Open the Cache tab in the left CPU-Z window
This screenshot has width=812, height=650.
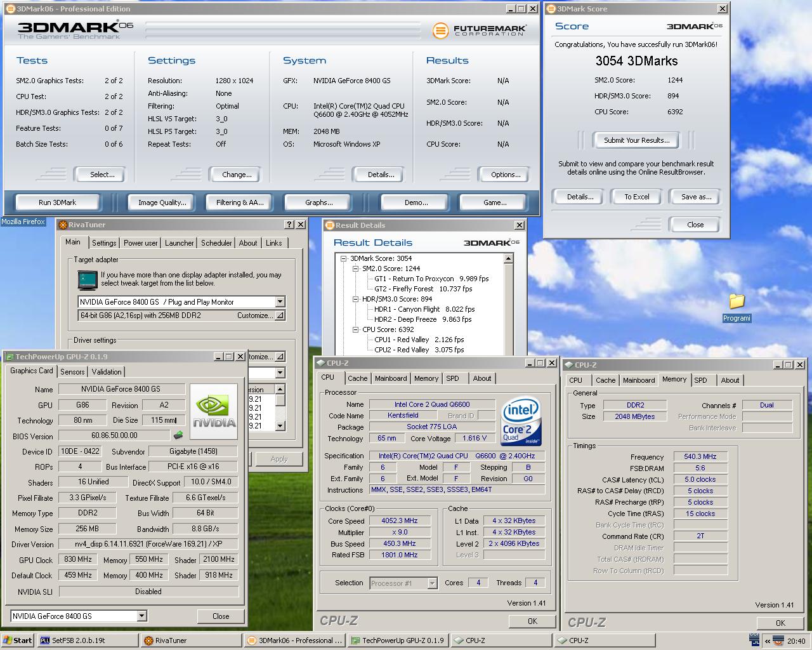357,378
